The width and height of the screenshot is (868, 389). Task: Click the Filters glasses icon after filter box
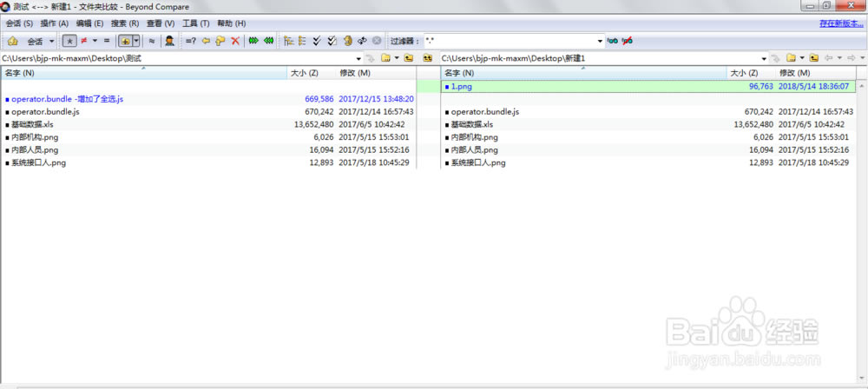pos(612,41)
